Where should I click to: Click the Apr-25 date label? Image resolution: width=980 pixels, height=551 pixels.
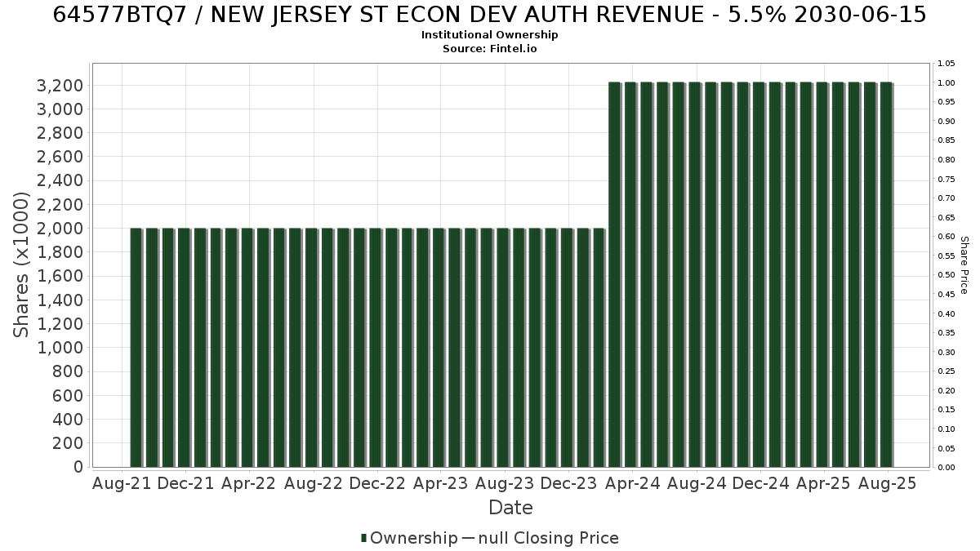pyautogui.click(x=823, y=483)
